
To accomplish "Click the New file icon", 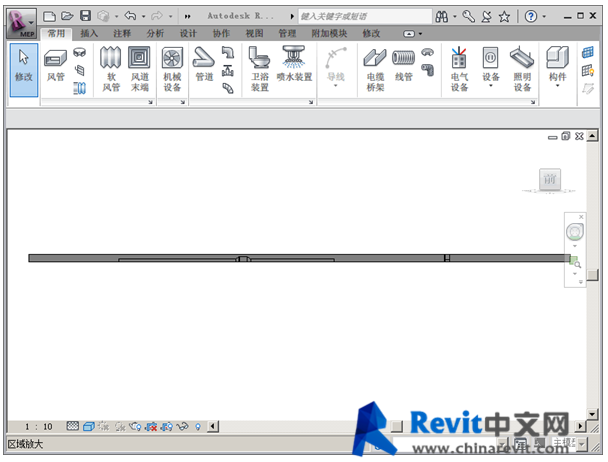I will pyautogui.click(x=49, y=16).
